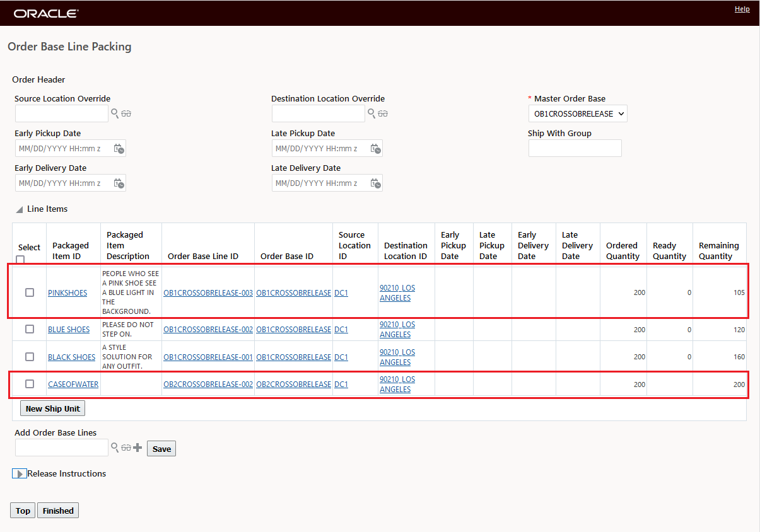760x532 pixels.
Task: Click the Ready Quantity column header
Action: pyautogui.click(x=670, y=251)
